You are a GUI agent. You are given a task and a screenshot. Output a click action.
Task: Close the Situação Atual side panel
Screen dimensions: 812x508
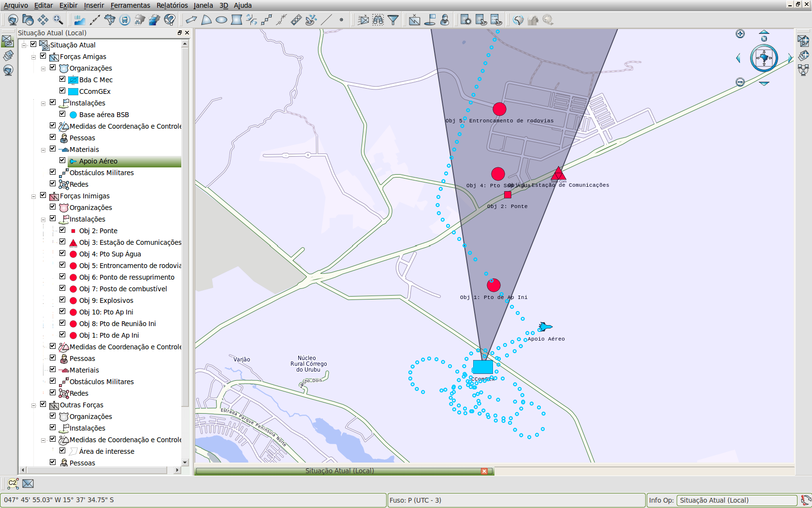(x=187, y=33)
